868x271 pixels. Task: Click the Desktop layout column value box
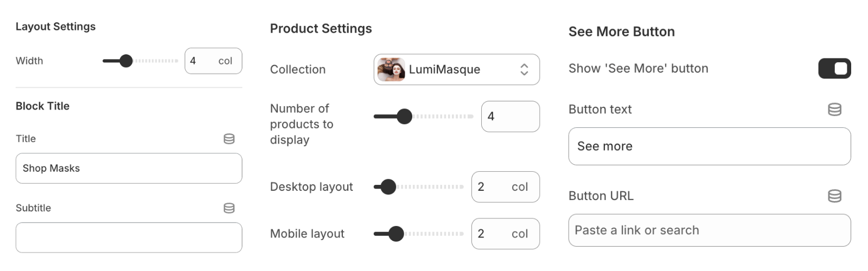point(505,187)
